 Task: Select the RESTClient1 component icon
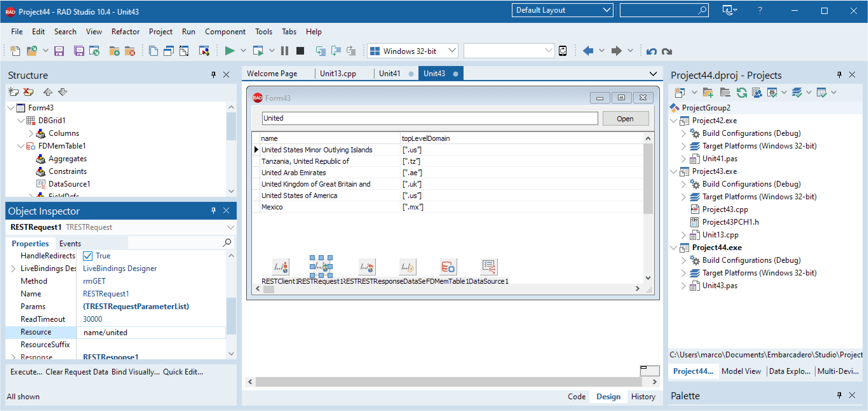pos(280,267)
